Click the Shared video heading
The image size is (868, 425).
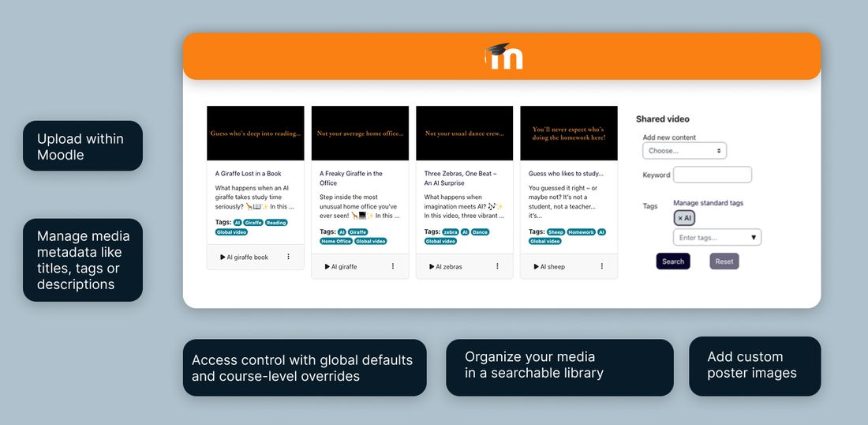663,119
